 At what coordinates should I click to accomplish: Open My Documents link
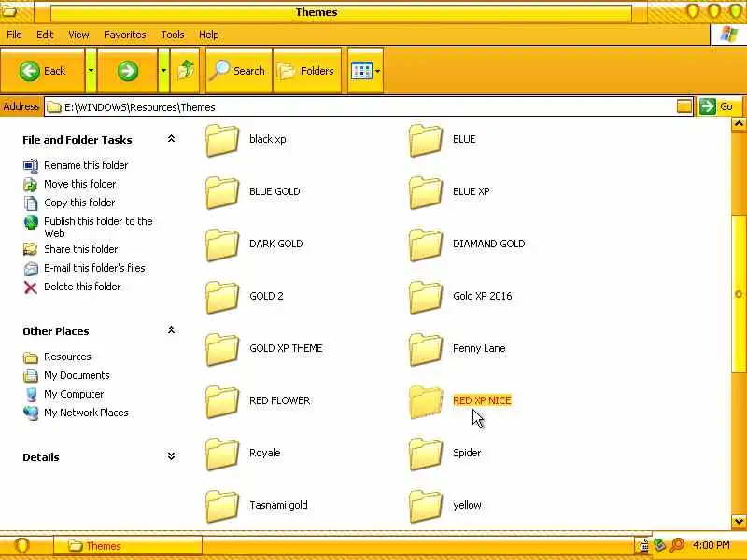[x=77, y=375]
